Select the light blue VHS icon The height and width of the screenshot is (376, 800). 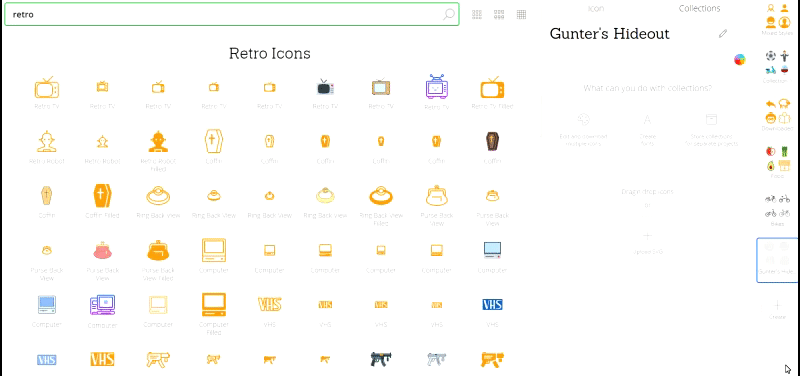[46, 360]
